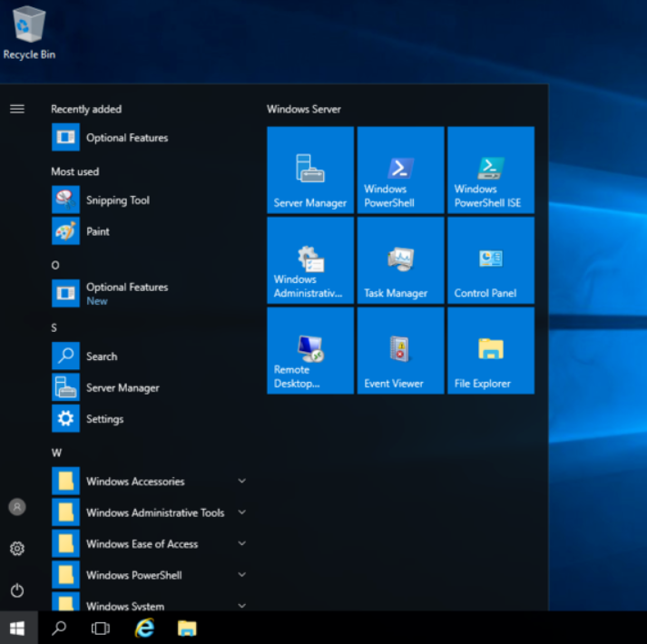Launch the Task Manager tile
This screenshot has height=644, width=647.
point(401,260)
